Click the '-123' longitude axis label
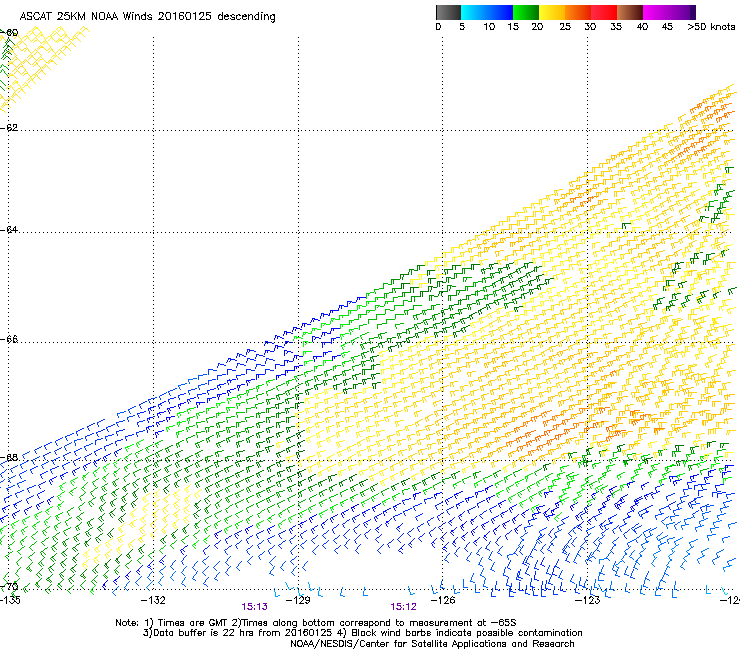Screen dimensions: 740x650 click(588, 600)
